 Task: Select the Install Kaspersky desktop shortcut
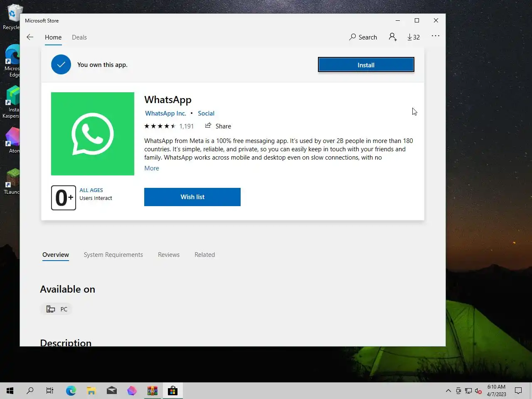pos(12,102)
